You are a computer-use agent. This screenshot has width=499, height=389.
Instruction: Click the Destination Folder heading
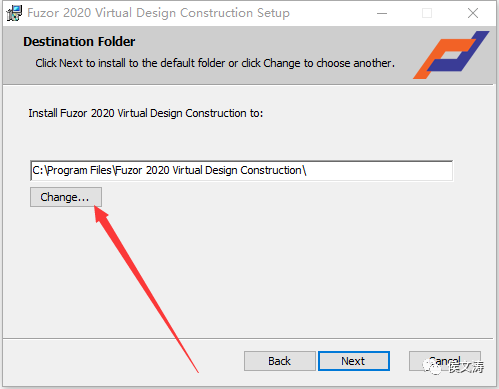pos(79,42)
